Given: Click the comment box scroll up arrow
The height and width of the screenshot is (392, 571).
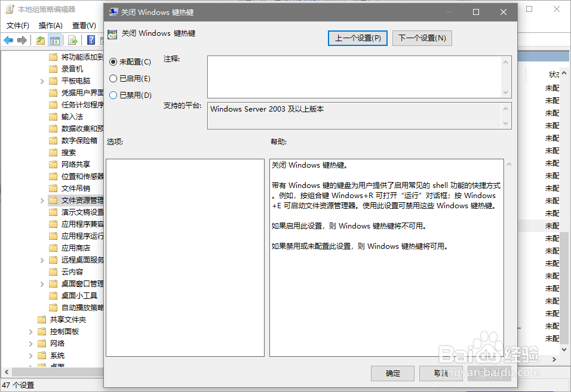Looking at the screenshot, I should pos(505,62).
